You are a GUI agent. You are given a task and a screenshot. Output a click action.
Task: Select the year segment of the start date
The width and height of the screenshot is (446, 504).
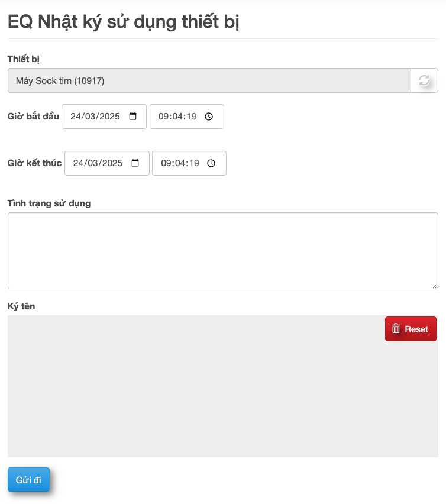point(109,117)
